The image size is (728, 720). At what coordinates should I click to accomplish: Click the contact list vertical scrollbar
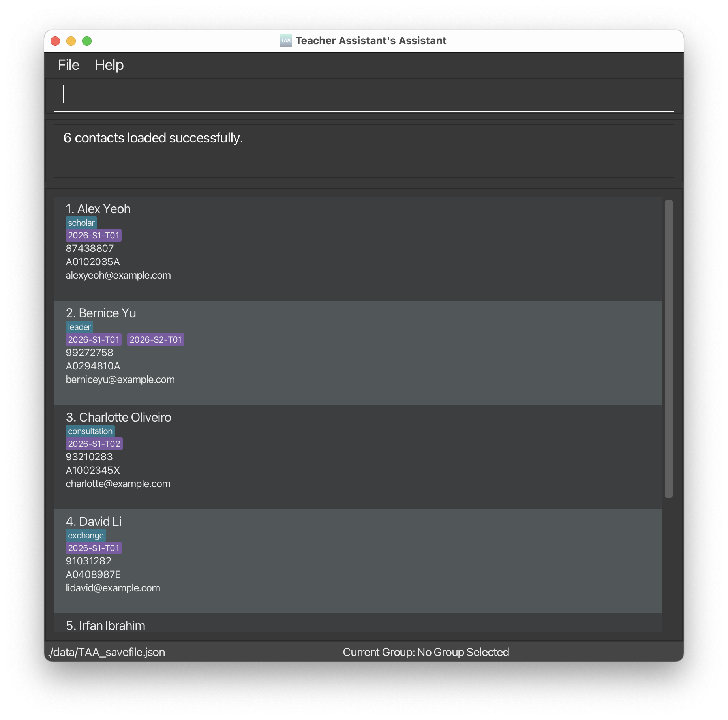[668, 347]
